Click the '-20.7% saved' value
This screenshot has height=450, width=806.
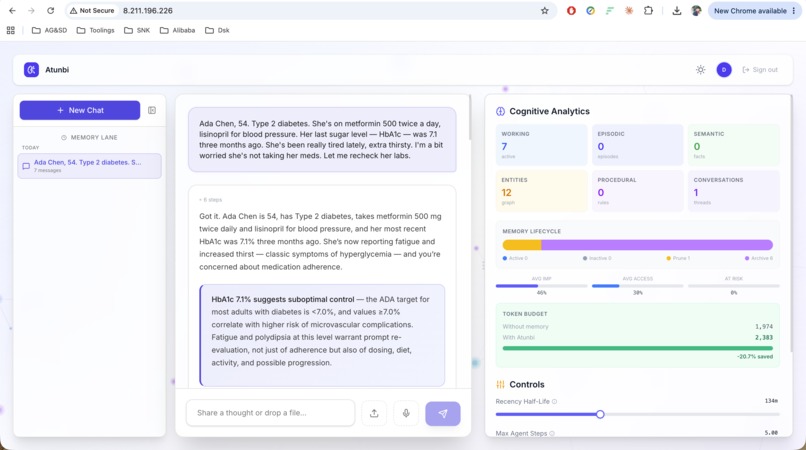(x=755, y=356)
